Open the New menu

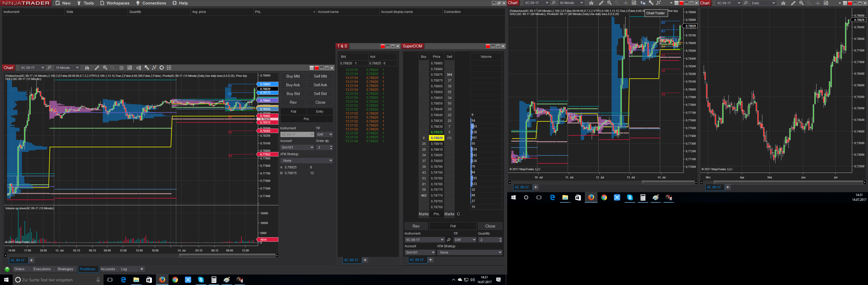pos(63,3)
